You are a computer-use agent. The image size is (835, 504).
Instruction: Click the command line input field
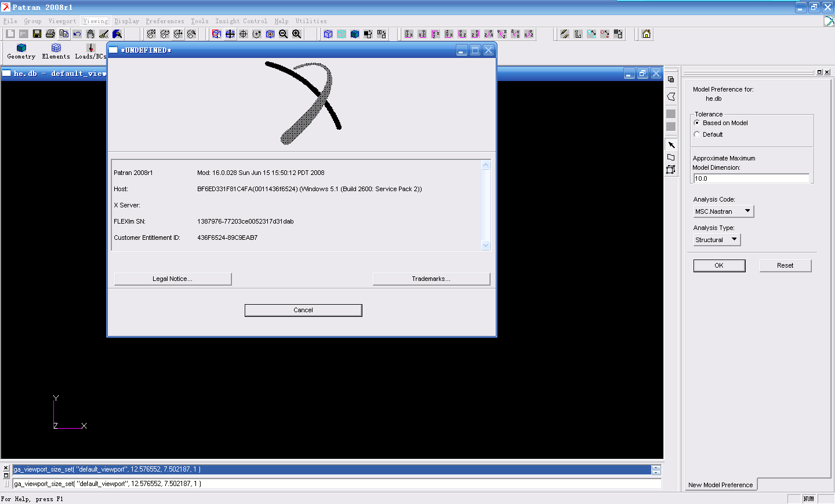(x=336, y=484)
